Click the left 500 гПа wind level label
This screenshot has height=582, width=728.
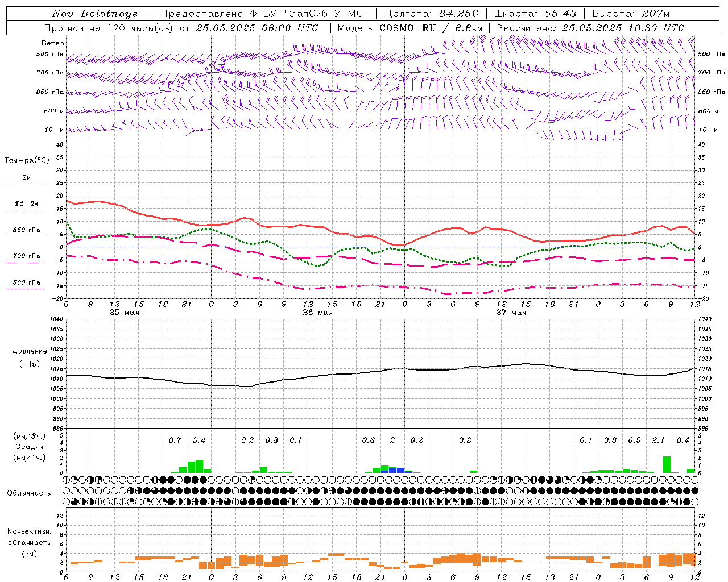[x=50, y=54]
